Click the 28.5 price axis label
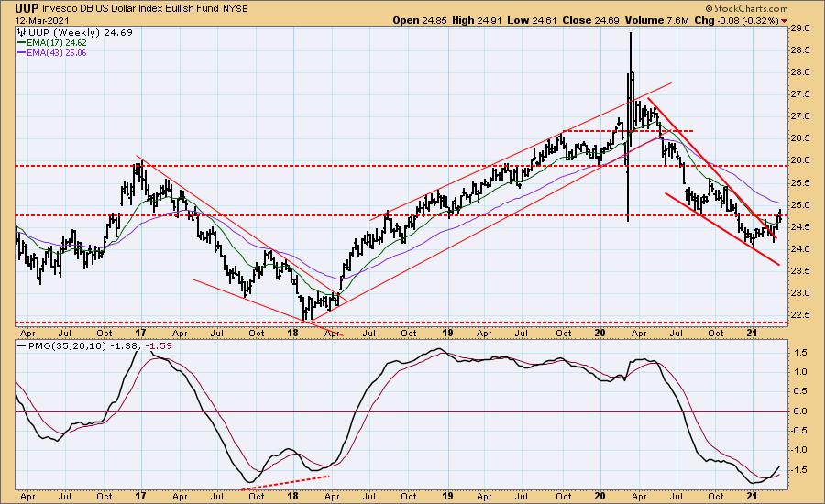 (799, 50)
